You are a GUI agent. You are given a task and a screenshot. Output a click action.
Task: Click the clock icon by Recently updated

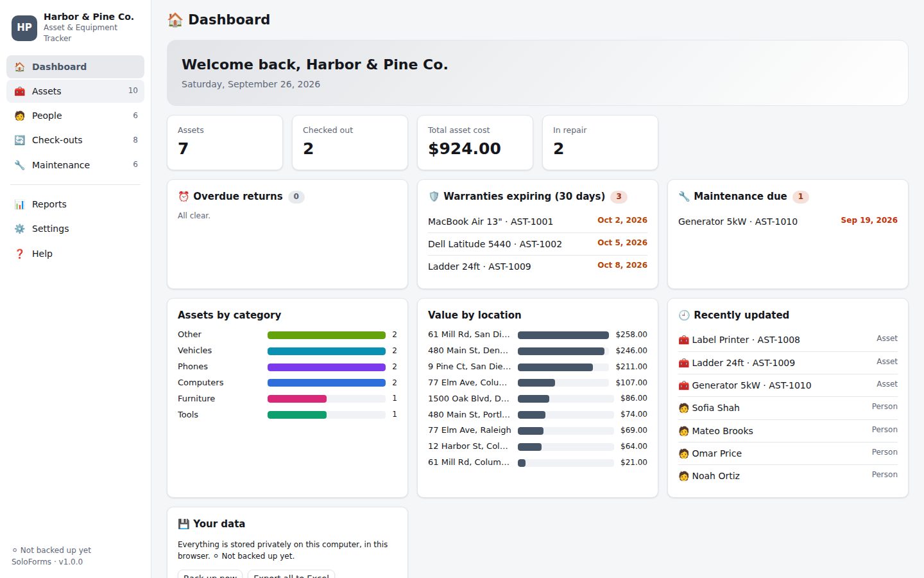(684, 315)
